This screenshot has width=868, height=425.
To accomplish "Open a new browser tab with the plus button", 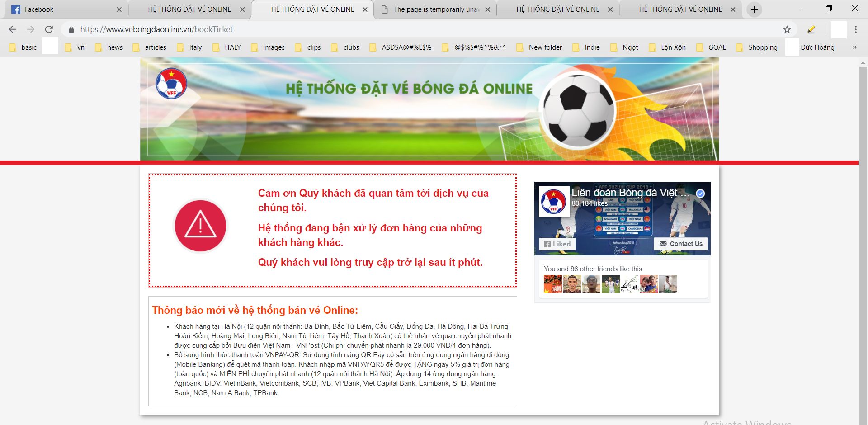I will point(754,9).
